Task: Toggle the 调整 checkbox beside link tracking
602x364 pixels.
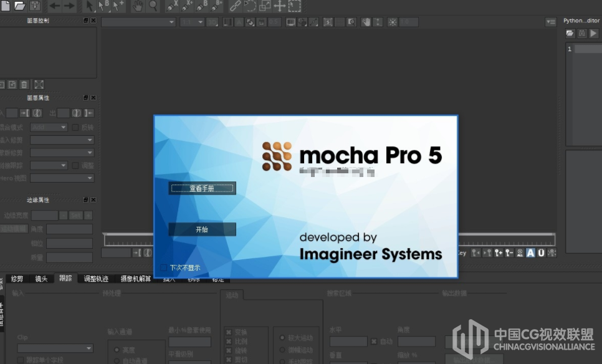Action: (x=75, y=166)
